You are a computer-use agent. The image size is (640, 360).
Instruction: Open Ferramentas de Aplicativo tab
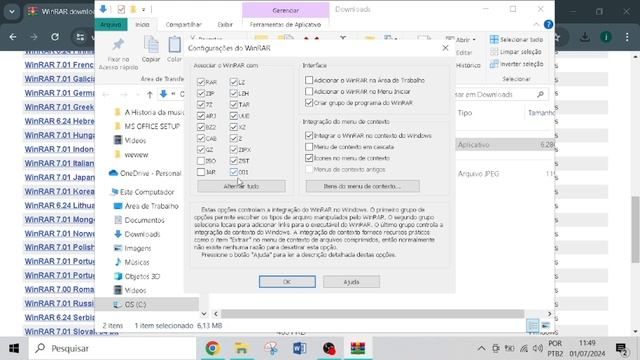coord(285,24)
